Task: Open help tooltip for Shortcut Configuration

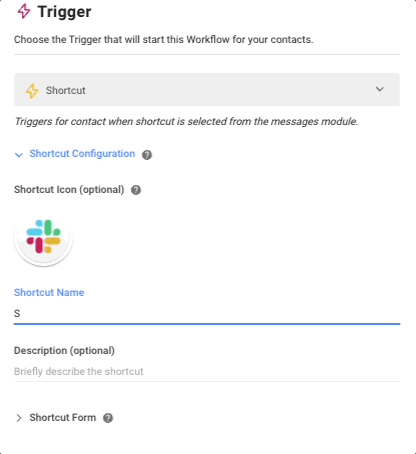Action: click(147, 155)
